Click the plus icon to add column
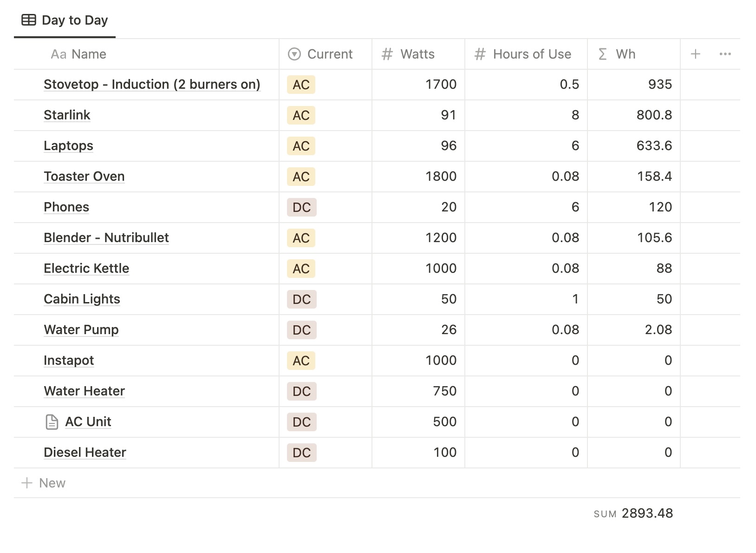 coord(695,54)
